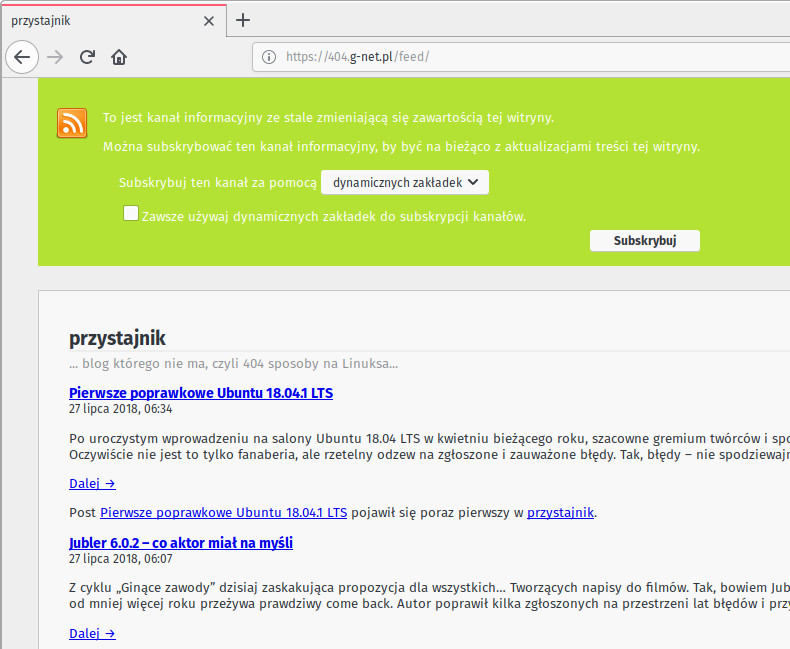The height and width of the screenshot is (649, 790).
Task: Click the orange RSS feed icon
Action: (x=72, y=123)
